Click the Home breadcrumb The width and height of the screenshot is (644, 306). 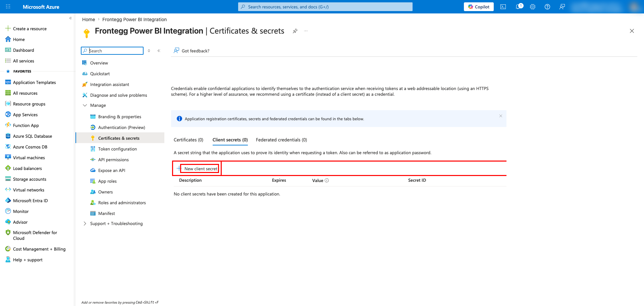pyautogui.click(x=89, y=19)
